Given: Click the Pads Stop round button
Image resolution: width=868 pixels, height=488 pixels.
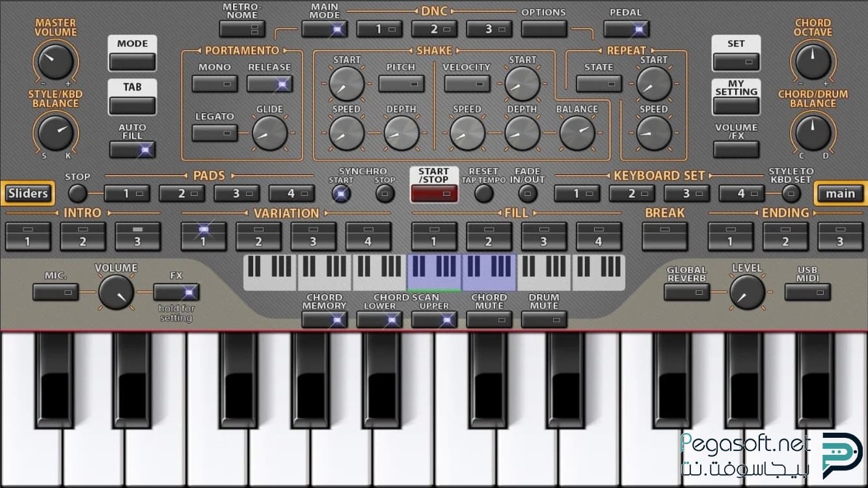Looking at the screenshot, I should [x=77, y=193].
